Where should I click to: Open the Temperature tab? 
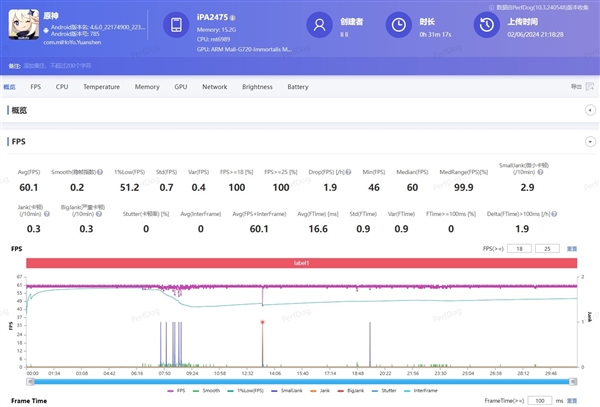pyautogui.click(x=101, y=87)
